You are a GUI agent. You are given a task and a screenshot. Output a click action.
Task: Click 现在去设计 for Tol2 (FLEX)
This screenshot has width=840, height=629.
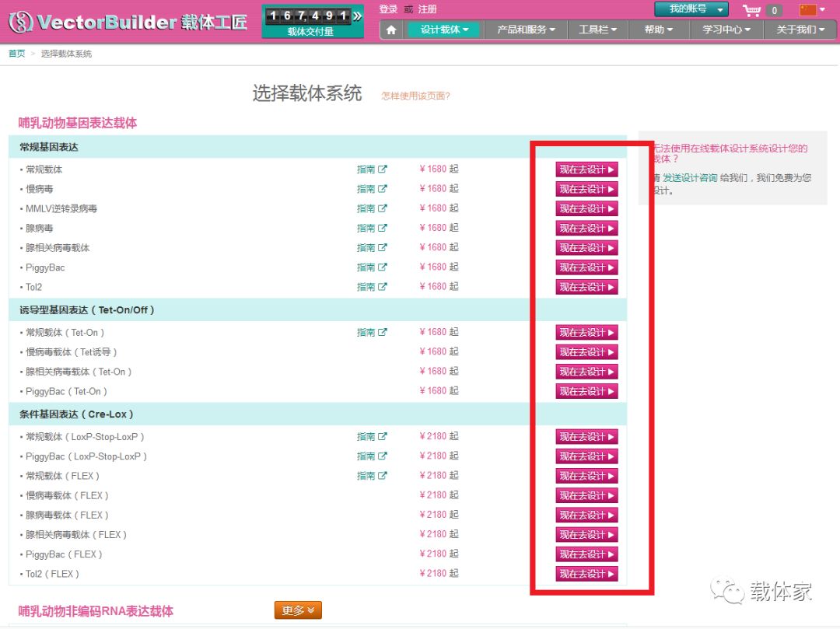pyautogui.click(x=586, y=575)
